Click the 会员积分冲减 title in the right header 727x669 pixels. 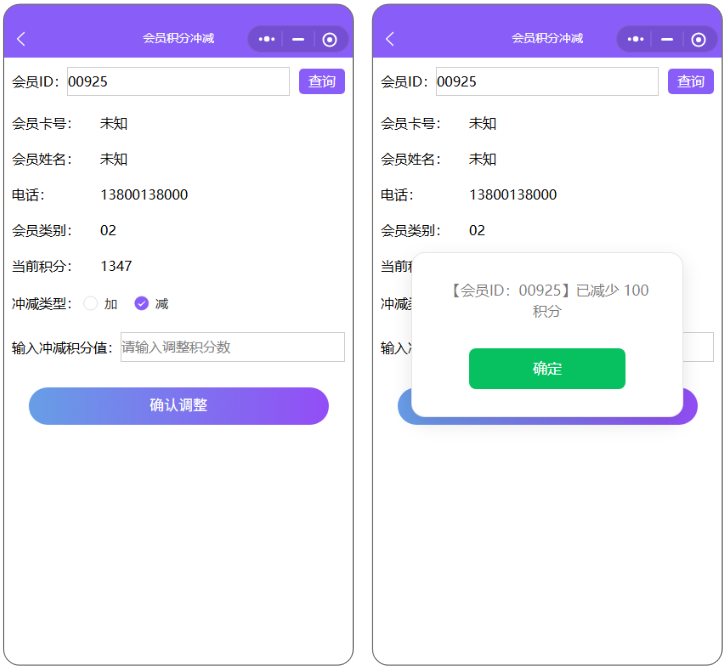(547, 39)
